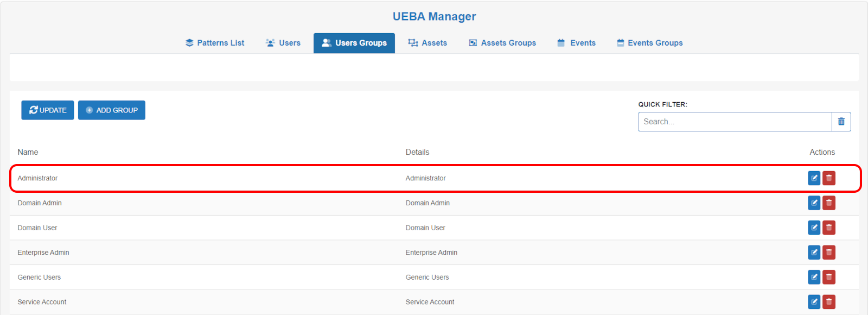Image resolution: width=868 pixels, height=315 pixels.
Task: Click the UPDATE button
Action: click(x=48, y=110)
